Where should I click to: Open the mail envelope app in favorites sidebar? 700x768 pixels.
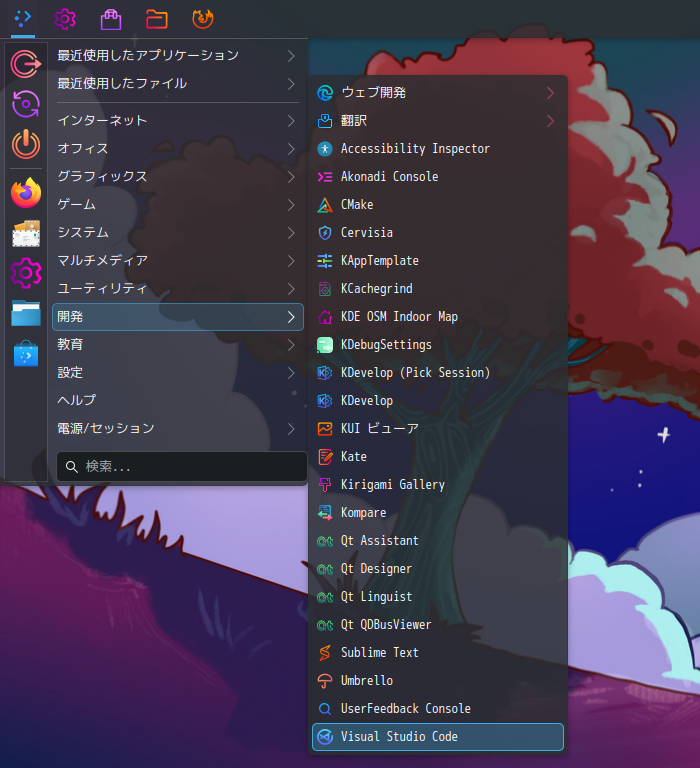(26, 233)
